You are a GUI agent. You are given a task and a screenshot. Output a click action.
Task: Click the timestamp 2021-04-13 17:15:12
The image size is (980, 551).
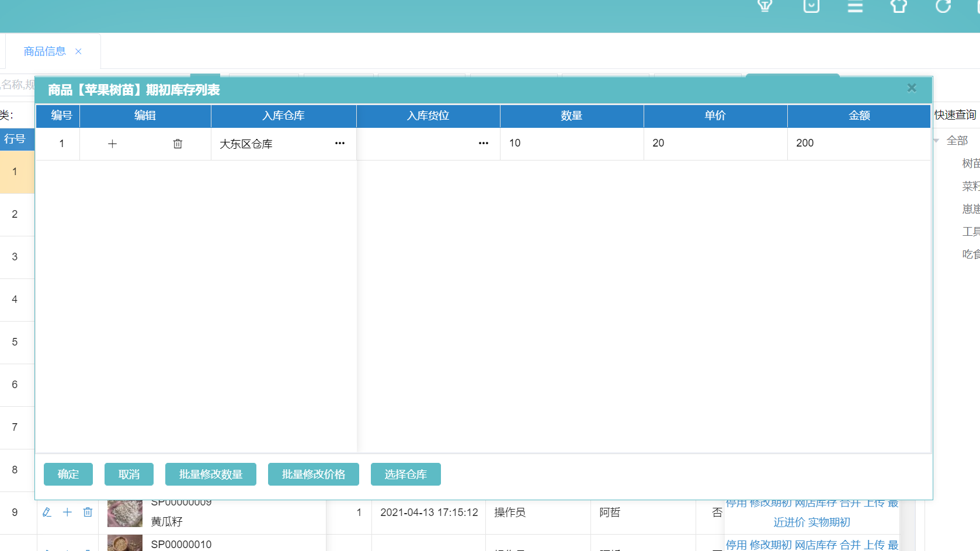[x=429, y=512]
